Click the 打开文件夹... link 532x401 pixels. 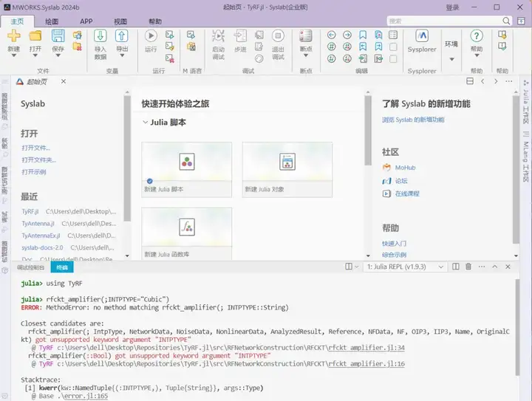(38, 160)
